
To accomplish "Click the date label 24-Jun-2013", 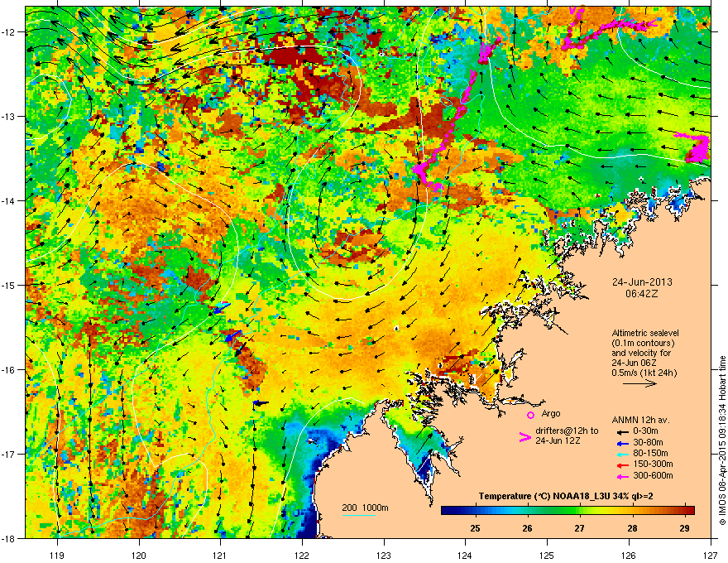I will pyautogui.click(x=642, y=282).
